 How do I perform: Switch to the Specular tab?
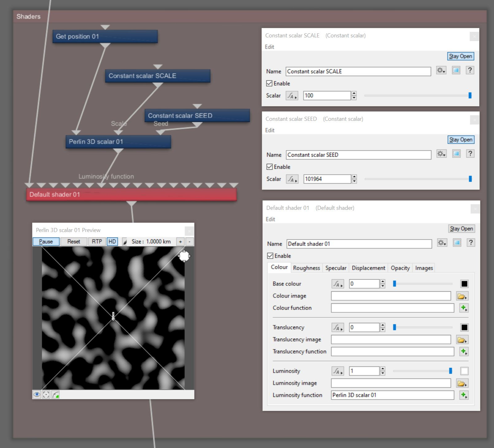pyautogui.click(x=336, y=268)
